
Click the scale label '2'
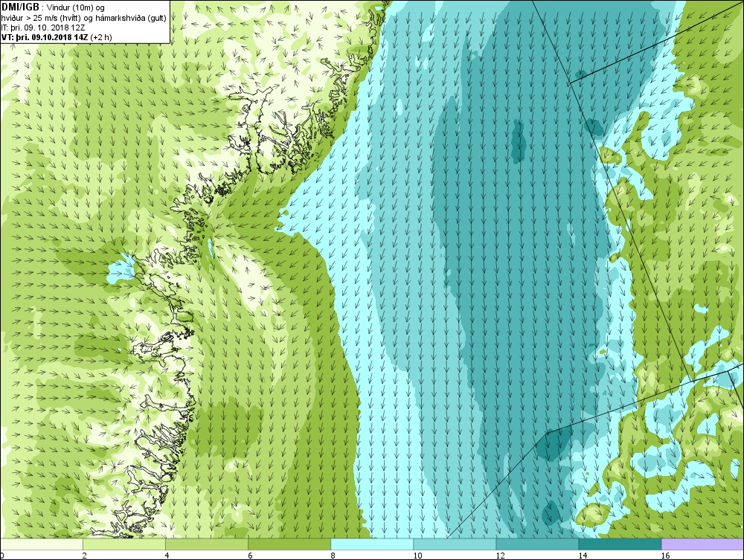tap(85, 556)
